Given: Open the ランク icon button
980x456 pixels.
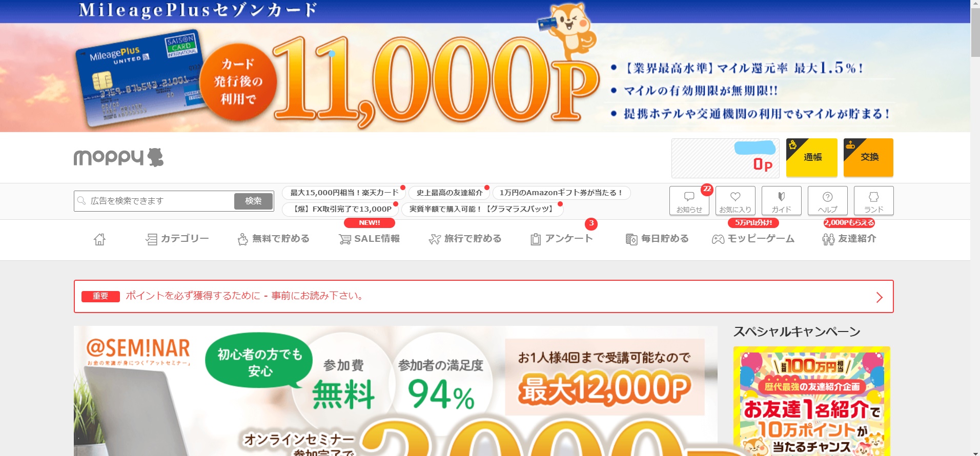Looking at the screenshot, I should click(873, 201).
